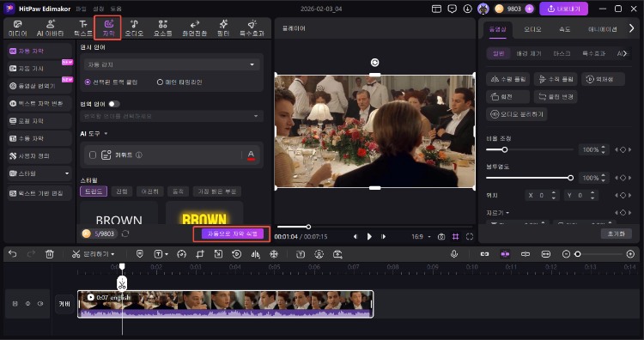The width and height of the screenshot is (644, 340).
Task: Switch to the Animation (애니메이션) properties tab
Action: [x=603, y=29]
